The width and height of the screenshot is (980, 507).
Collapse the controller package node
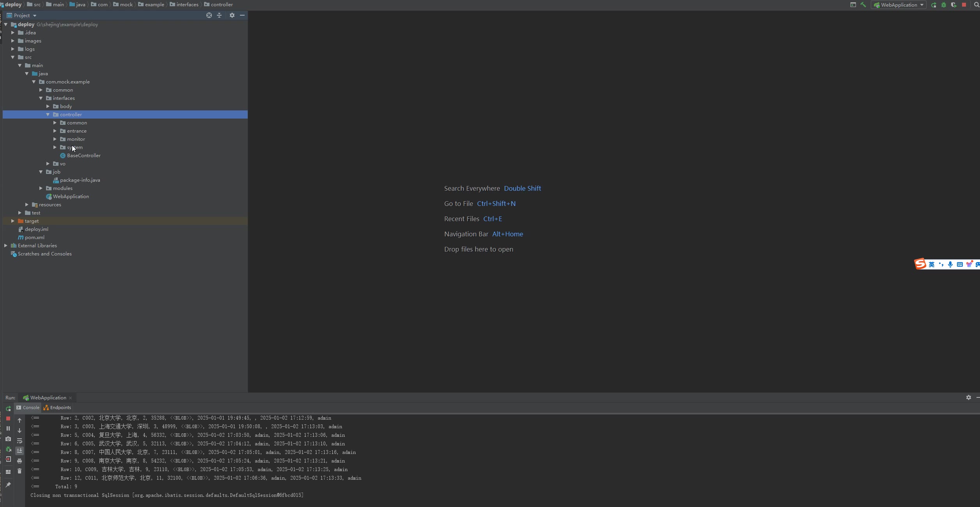pyautogui.click(x=48, y=115)
